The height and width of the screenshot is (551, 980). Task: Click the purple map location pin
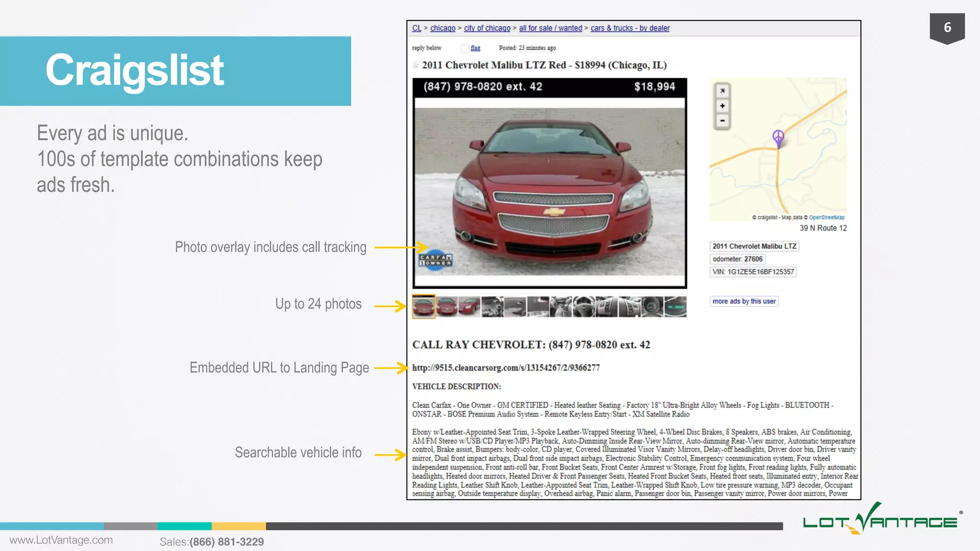coord(778,139)
